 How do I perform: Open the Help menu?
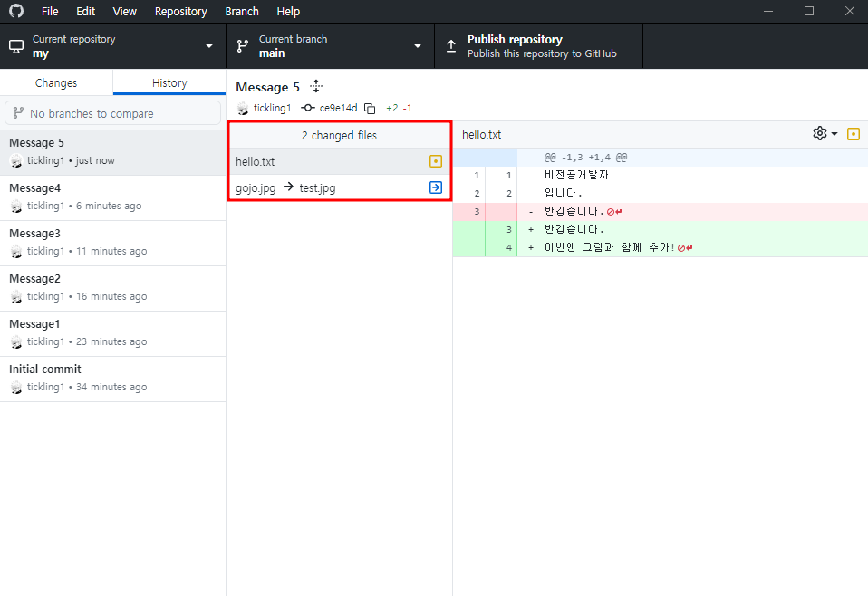click(x=288, y=11)
